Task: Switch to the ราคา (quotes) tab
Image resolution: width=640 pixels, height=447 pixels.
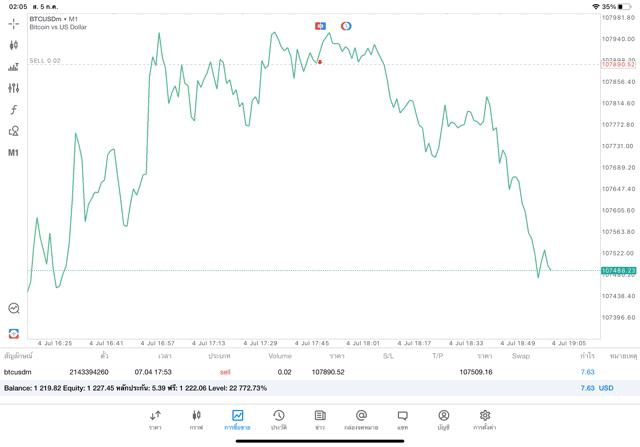Action: 155,419
